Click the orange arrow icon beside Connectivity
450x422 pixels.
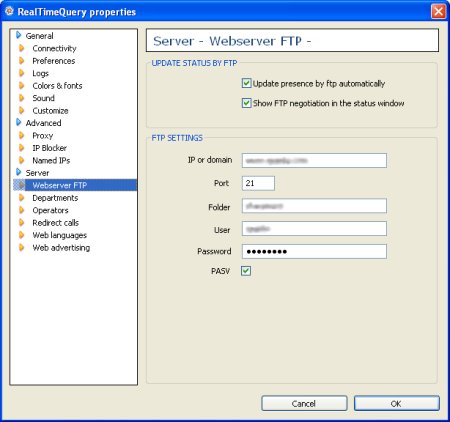click(22, 48)
